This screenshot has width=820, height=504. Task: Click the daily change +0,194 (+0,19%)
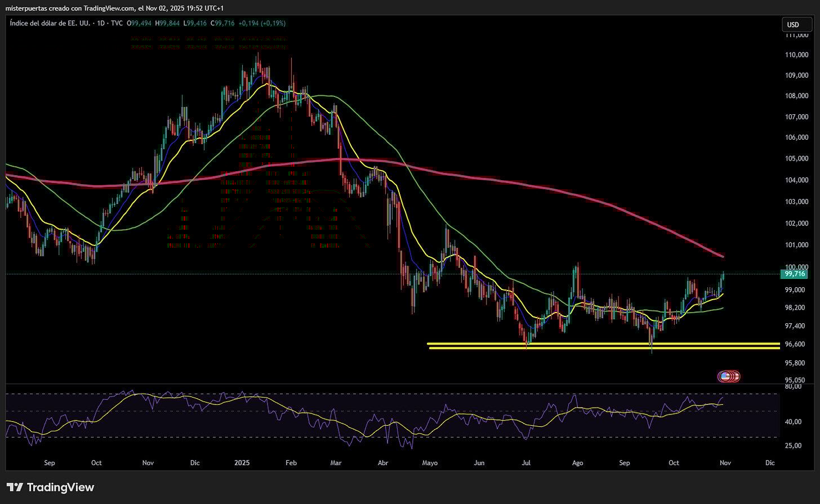point(263,24)
